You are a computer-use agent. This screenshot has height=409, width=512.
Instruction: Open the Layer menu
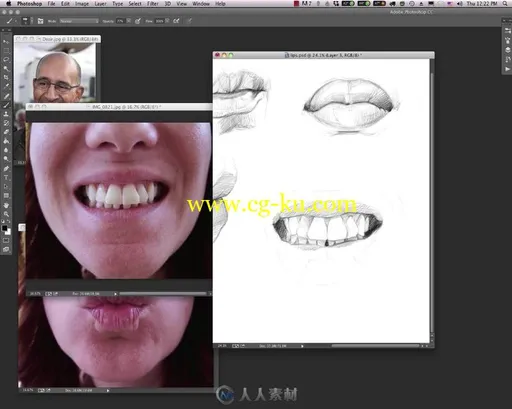(x=100, y=4)
